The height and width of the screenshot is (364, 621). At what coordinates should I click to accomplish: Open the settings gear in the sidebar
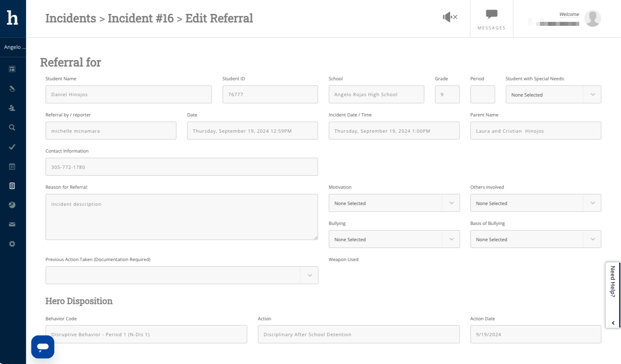pyautogui.click(x=12, y=244)
